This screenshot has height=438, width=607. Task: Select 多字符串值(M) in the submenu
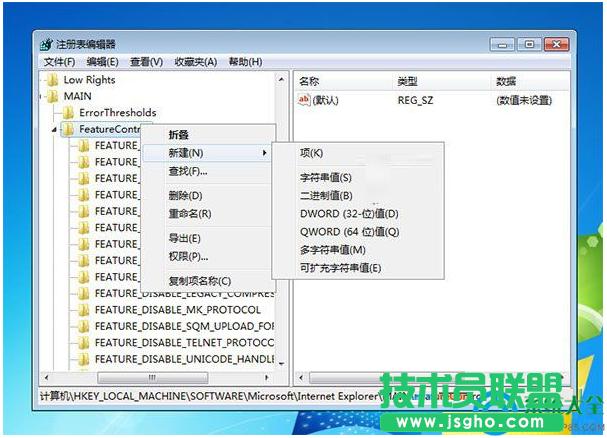pyautogui.click(x=358, y=250)
